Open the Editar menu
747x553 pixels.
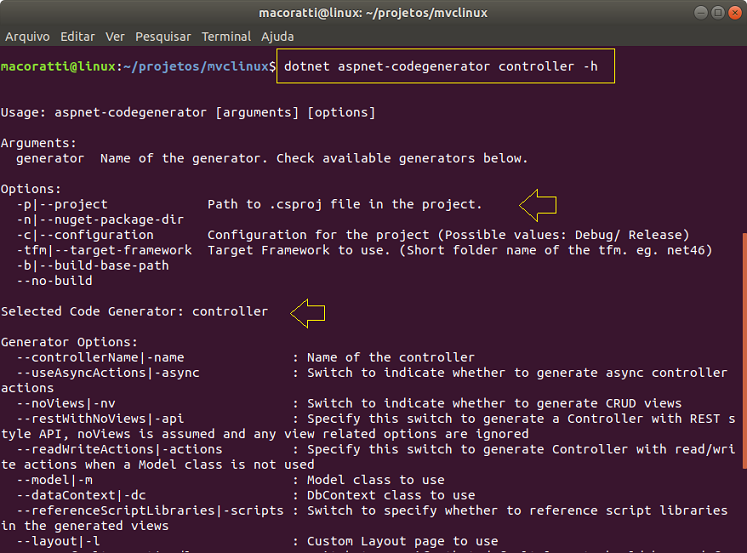pyautogui.click(x=77, y=37)
